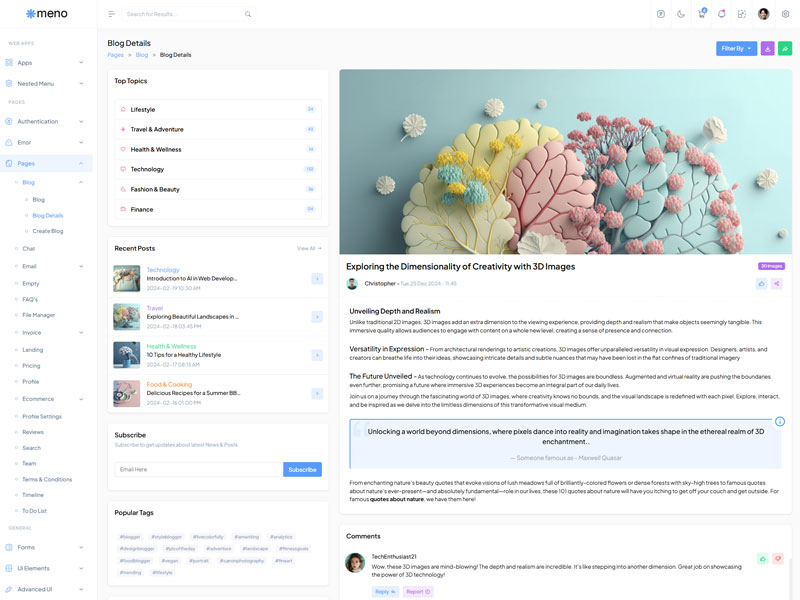
Task: Click the purple 3D Images tag badge
Action: pyautogui.click(x=771, y=266)
